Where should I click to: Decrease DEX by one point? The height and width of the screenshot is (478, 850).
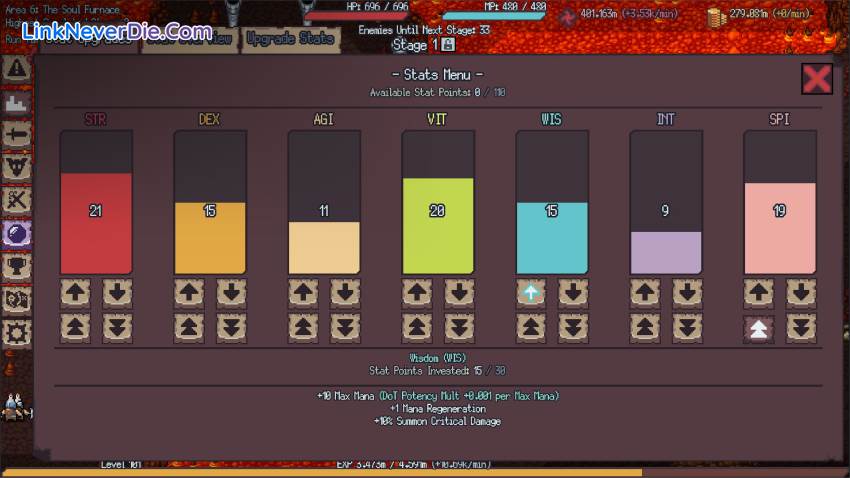pyautogui.click(x=231, y=293)
